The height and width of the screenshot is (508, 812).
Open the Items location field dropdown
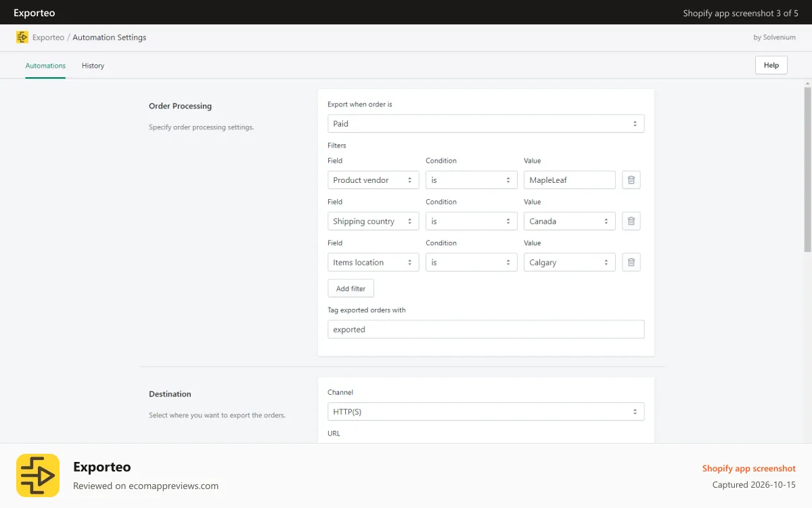coord(373,262)
